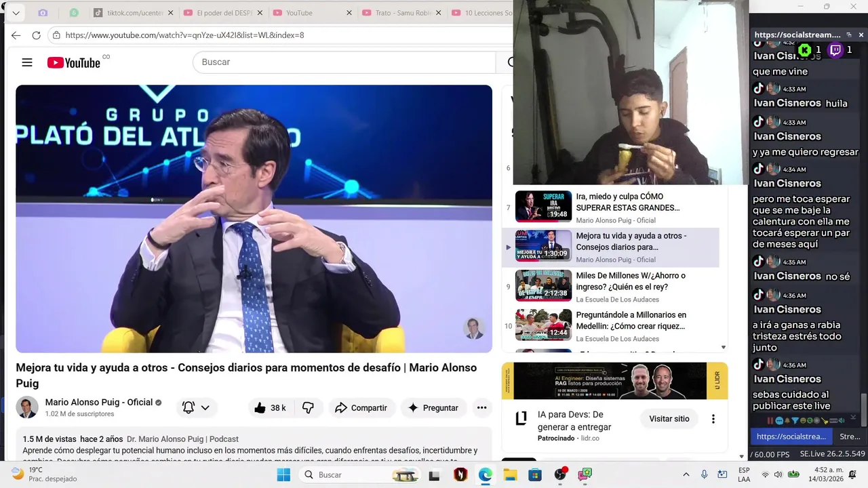
Task: Open Preguntándole a Millonarios en Medellín title
Action: [631, 321]
